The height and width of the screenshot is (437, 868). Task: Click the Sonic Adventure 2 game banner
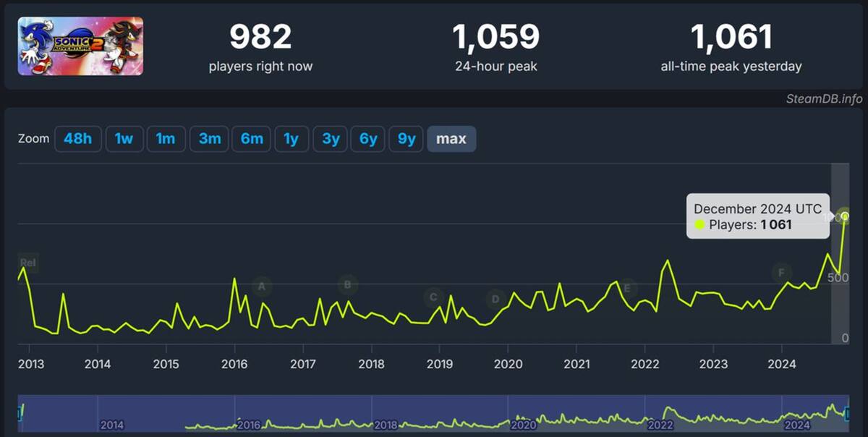point(80,46)
